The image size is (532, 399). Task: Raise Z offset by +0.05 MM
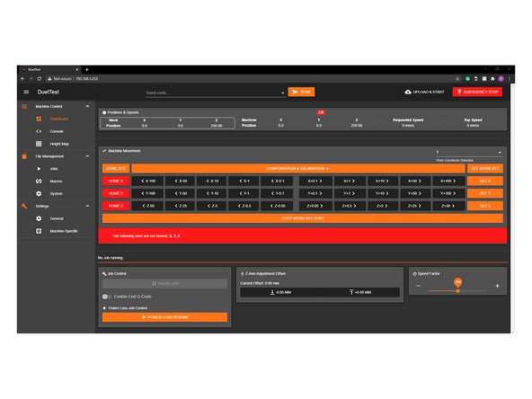(360, 292)
